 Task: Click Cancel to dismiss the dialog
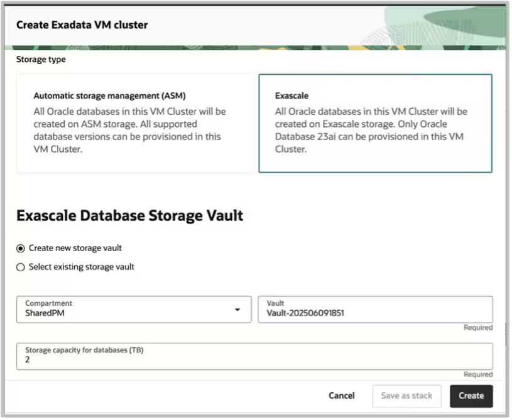[x=341, y=396]
